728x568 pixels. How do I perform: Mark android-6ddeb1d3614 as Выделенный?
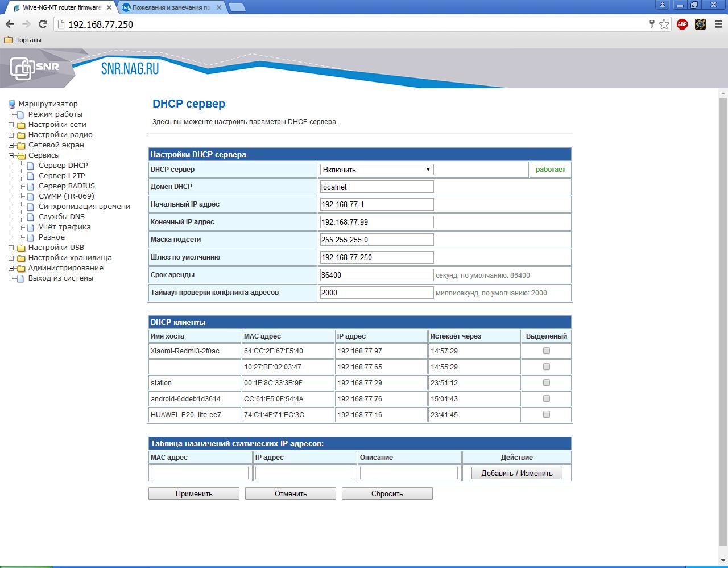[x=547, y=398]
